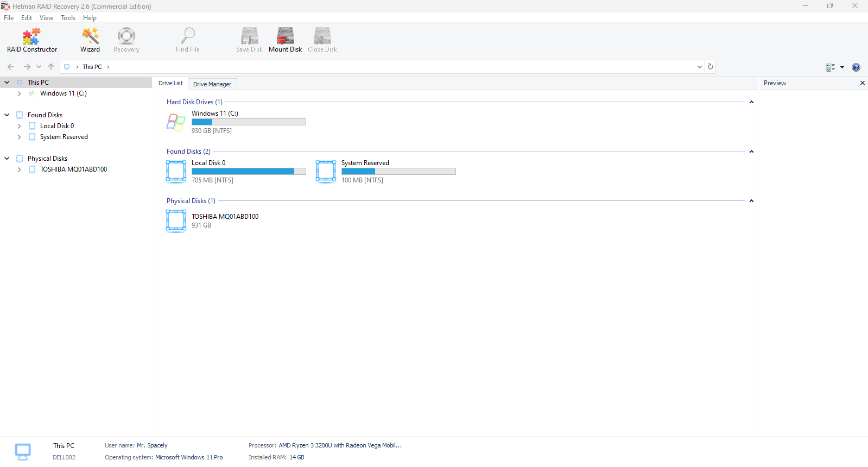Click This PC in address breadcrumb
Image resolution: width=868 pixels, height=467 pixels.
(92, 67)
